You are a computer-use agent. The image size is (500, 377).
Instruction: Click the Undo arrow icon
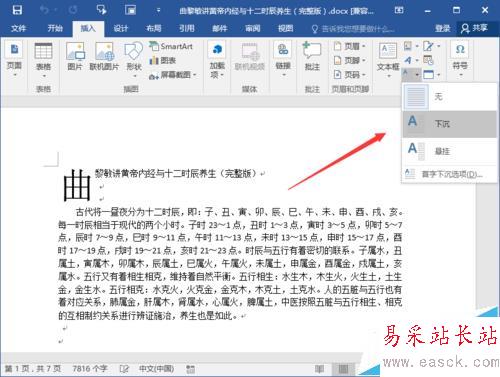pos(44,10)
